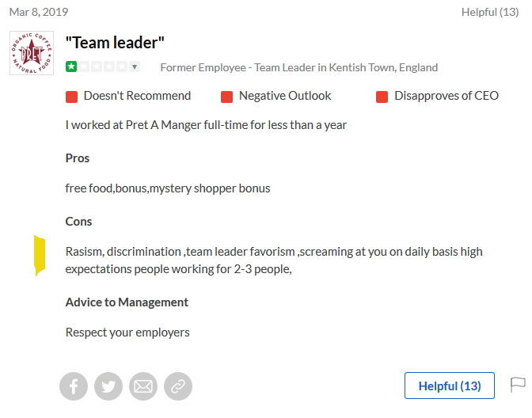The height and width of the screenshot is (418, 532).
Task: Click the green one-star rating
Action: (x=70, y=67)
